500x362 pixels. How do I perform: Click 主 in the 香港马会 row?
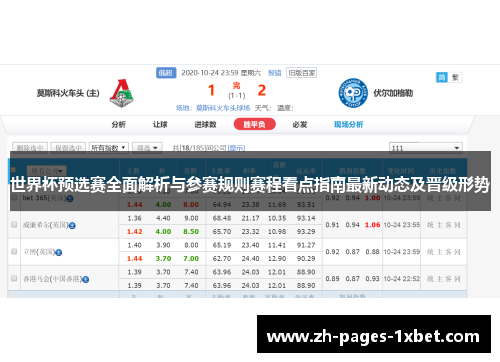click(x=439, y=279)
